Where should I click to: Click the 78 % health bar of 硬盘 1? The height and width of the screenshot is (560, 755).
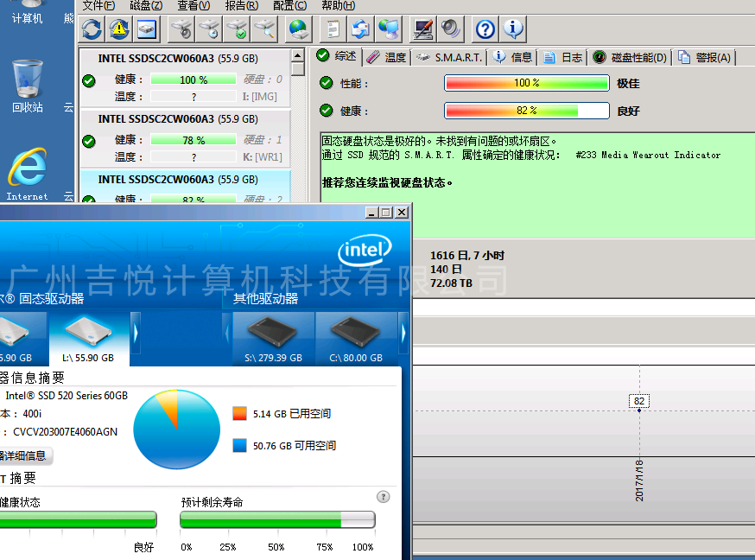coord(194,140)
